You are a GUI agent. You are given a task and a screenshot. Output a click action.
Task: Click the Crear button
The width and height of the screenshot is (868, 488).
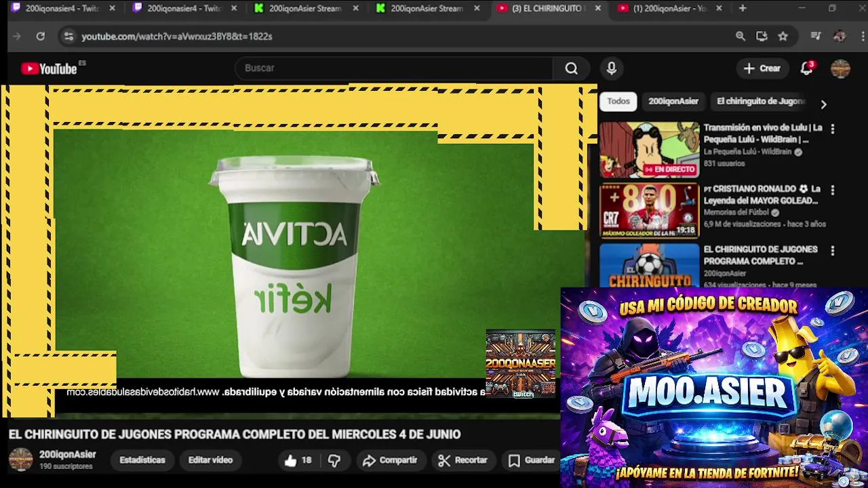[762, 68]
